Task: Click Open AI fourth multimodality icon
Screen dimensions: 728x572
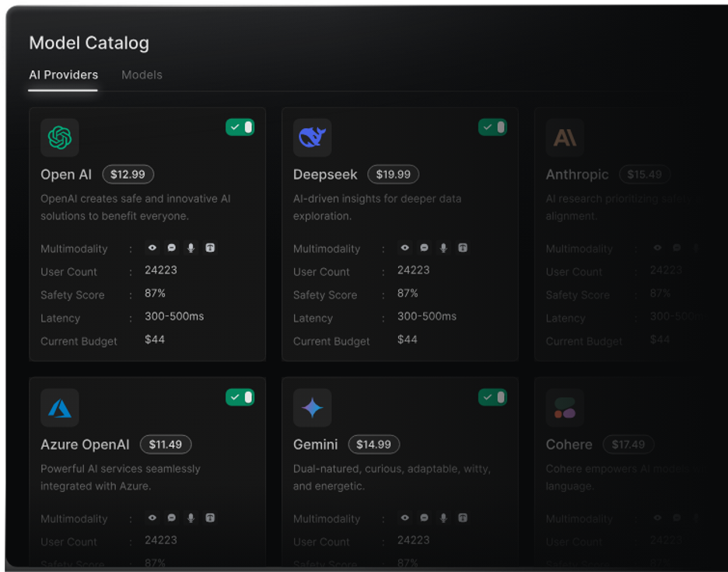Action: point(210,248)
